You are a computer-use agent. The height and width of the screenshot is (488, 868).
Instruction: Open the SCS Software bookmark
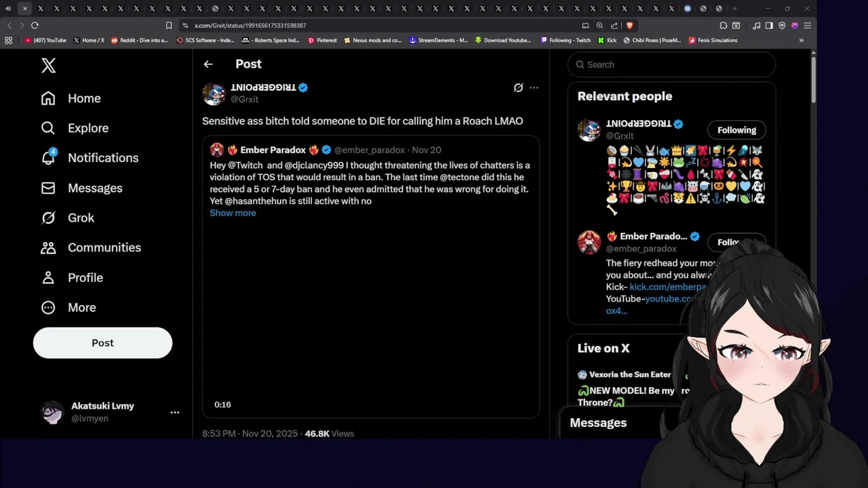(205, 40)
